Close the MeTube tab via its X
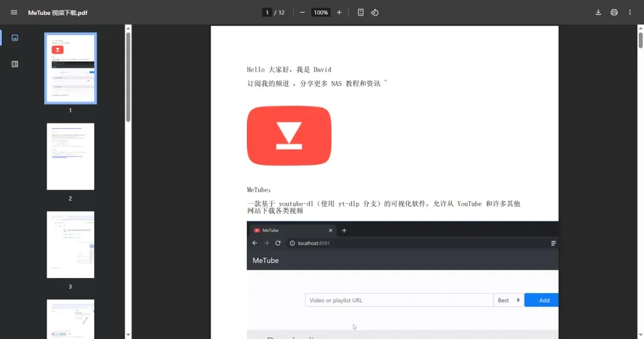This screenshot has height=339, width=644. (330, 230)
